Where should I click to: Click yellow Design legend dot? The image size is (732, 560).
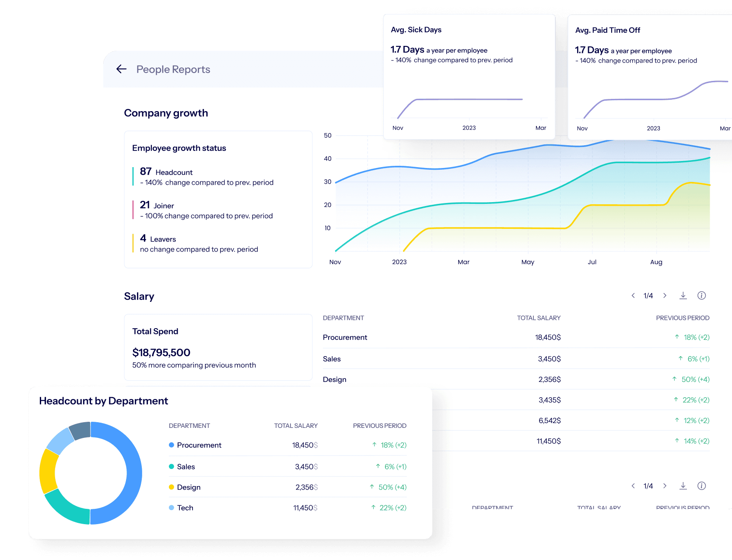(x=172, y=487)
